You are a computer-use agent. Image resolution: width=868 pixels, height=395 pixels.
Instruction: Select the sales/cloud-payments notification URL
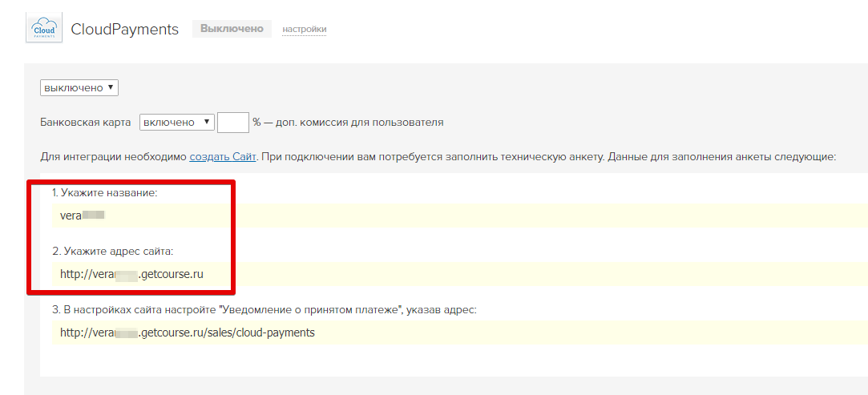[x=187, y=333]
